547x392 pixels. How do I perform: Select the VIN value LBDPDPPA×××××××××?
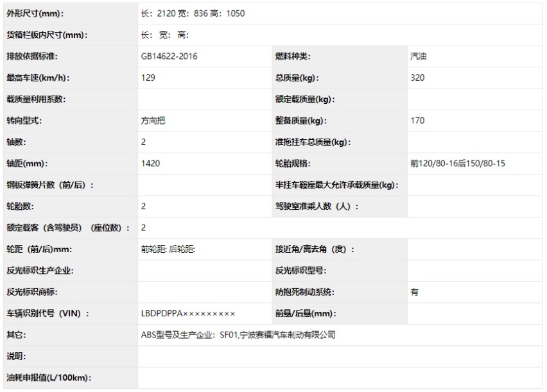188,314
